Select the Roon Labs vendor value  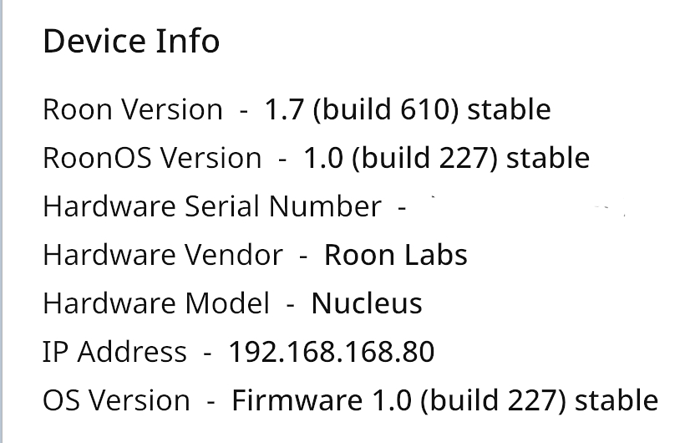click(395, 255)
